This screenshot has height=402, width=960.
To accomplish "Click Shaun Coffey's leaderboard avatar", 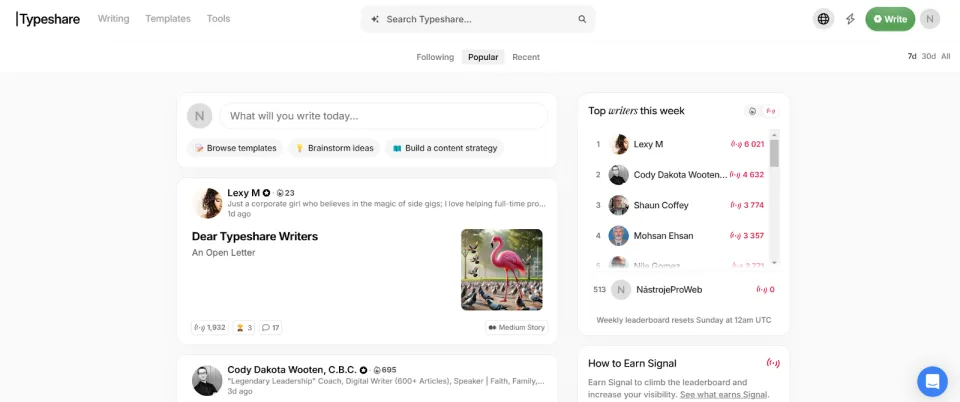I will coord(618,205).
